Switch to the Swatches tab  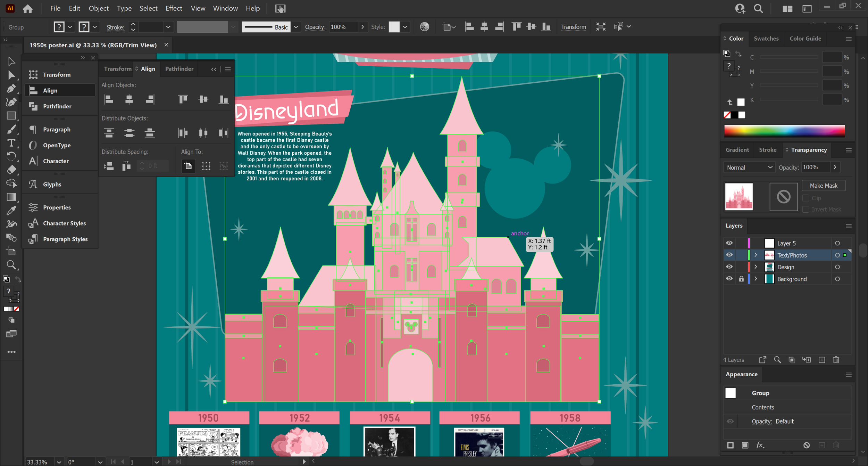766,39
